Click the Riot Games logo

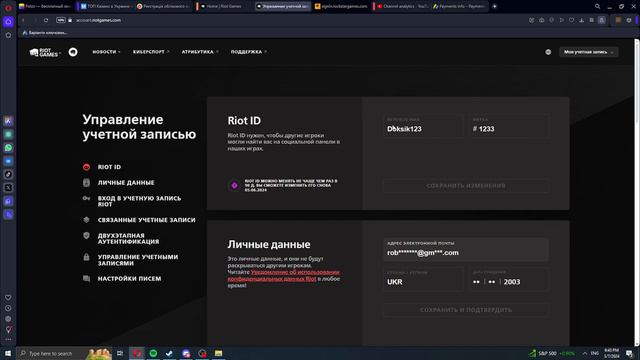(44, 52)
